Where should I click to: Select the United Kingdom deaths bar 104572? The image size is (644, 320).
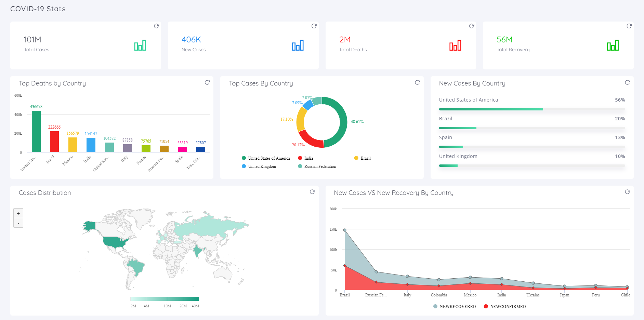(109, 147)
